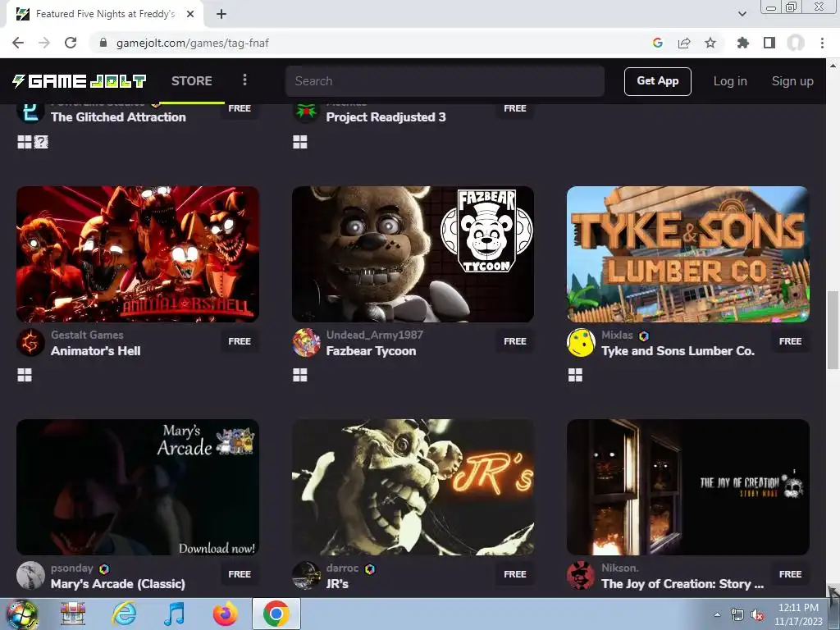Click the Game Jolt logo
Image resolution: width=840 pixels, height=630 pixels.
tap(80, 81)
